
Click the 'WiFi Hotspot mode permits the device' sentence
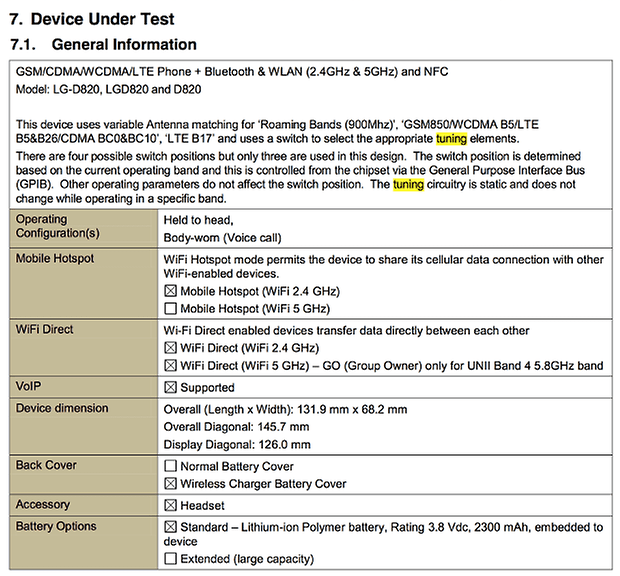point(384,266)
